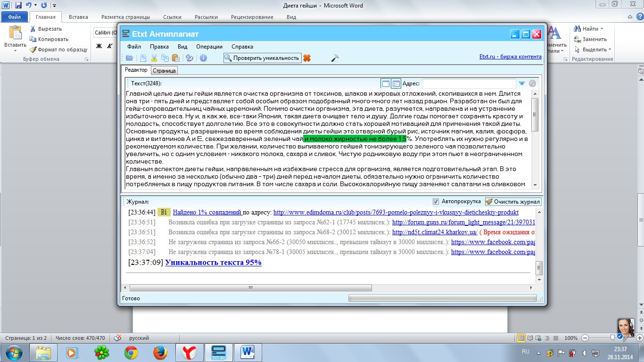Zoom out with minus button in Word

(x=585, y=338)
